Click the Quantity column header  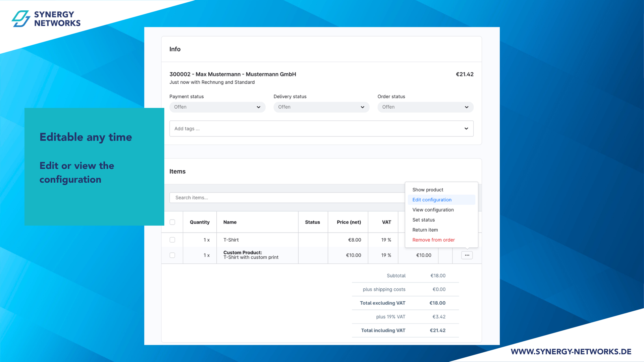click(x=200, y=222)
